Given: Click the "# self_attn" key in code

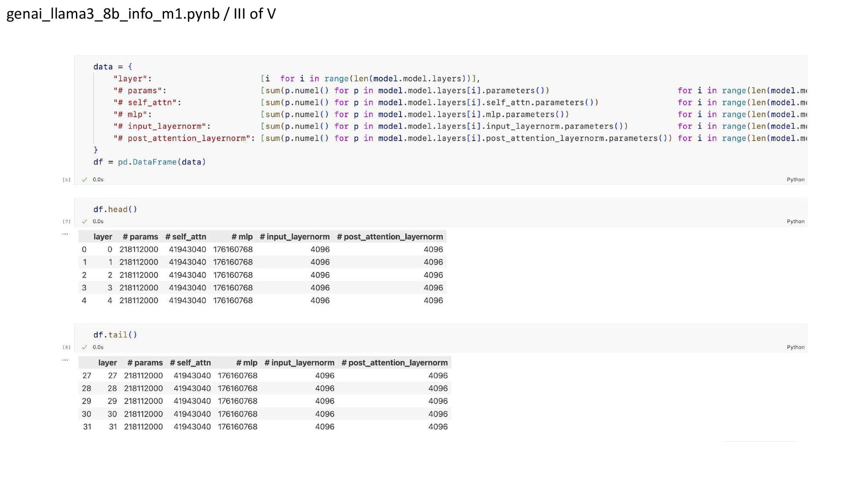Looking at the screenshot, I should click(x=147, y=103).
